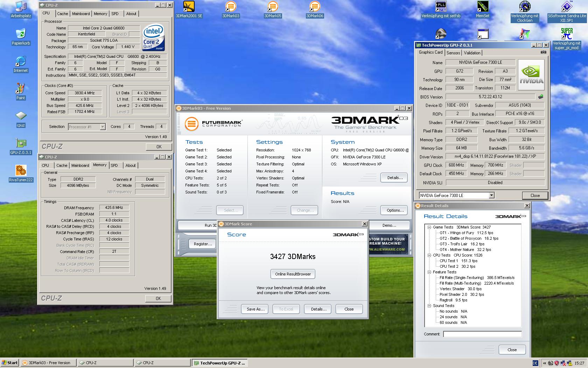Click the Futuremark orange logo

(x=191, y=124)
